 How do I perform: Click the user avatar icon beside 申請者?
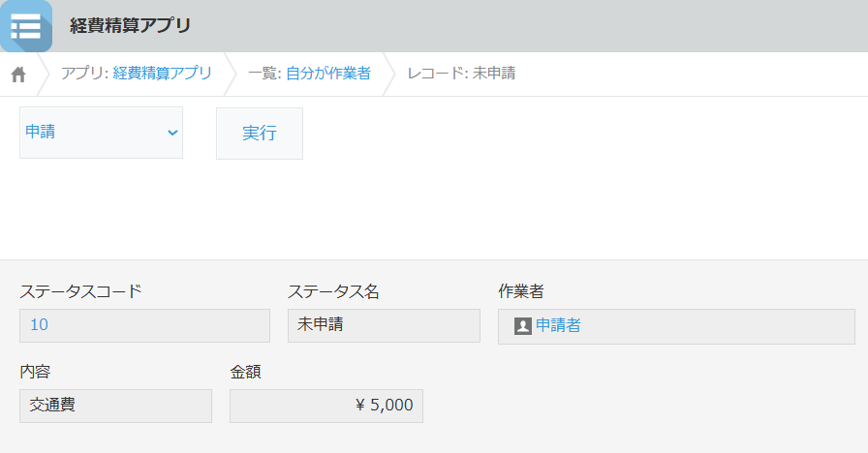tap(522, 326)
